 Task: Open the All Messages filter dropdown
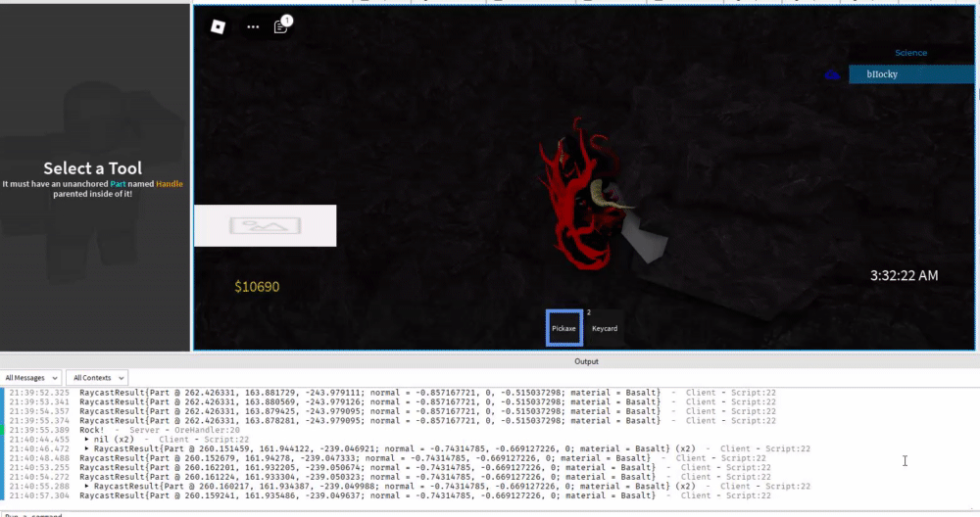(x=30, y=378)
